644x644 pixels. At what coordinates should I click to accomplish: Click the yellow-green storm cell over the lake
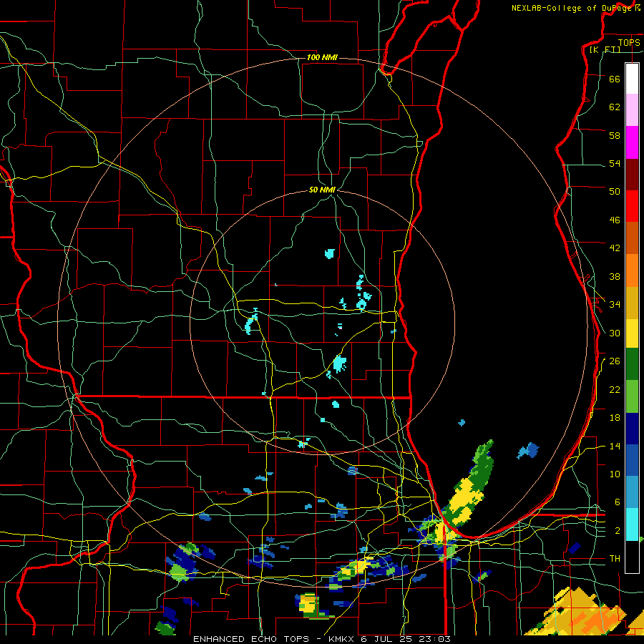(x=468, y=487)
